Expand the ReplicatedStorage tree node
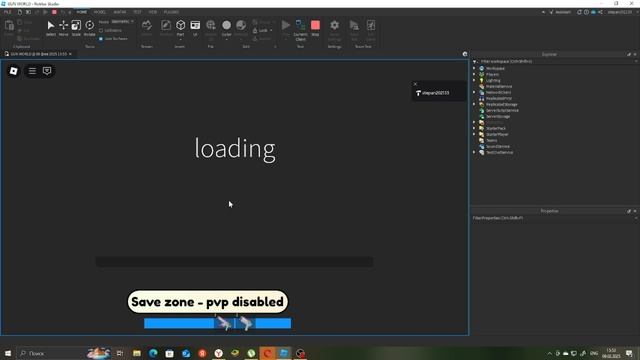The width and height of the screenshot is (640, 360). click(x=474, y=104)
